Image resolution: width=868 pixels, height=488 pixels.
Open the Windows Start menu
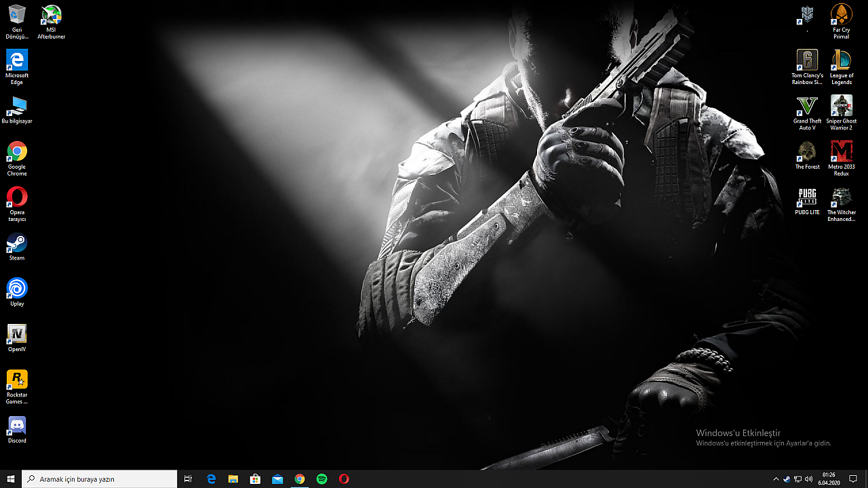click(x=11, y=479)
